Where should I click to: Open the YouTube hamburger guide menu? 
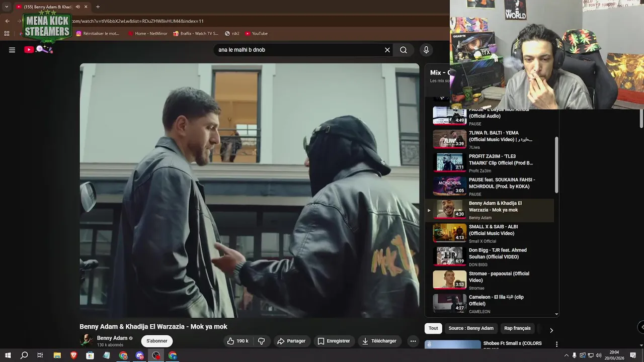tap(12, 50)
